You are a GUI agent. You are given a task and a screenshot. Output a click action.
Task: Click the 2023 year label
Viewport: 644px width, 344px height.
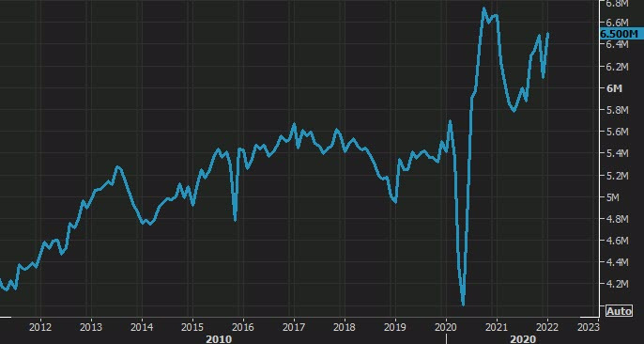pyautogui.click(x=589, y=328)
